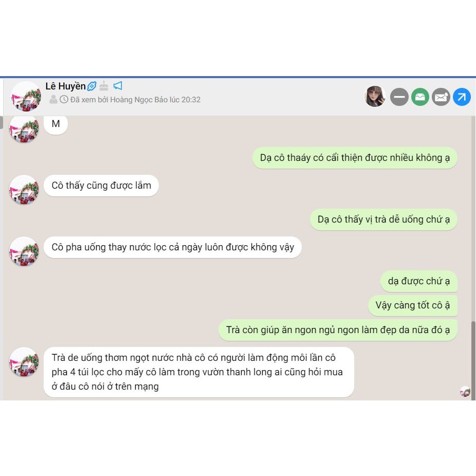This screenshot has width=476, height=476.
Task: Select the 'Dạ cô thấy vị trà dễ uống' message
Action: pos(383,219)
